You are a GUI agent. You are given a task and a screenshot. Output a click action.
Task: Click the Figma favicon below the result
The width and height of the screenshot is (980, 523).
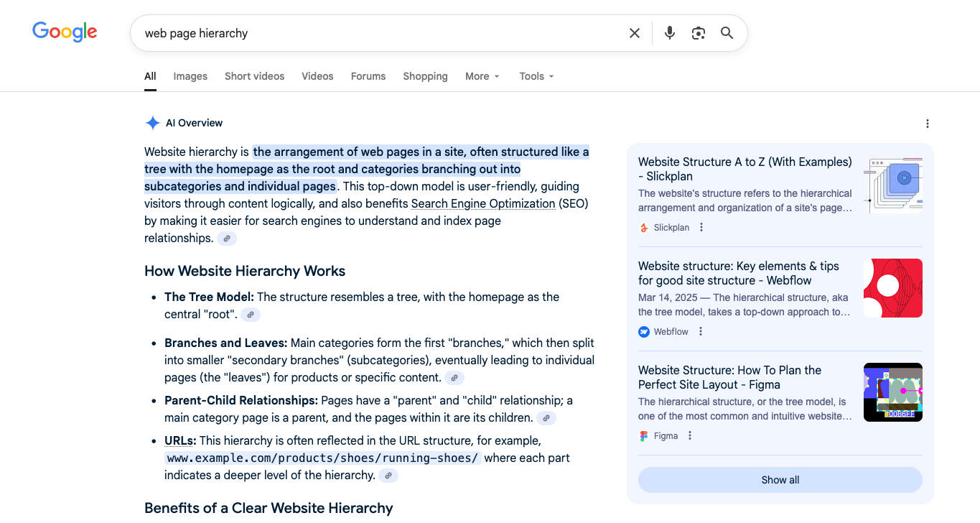(643, 435)
